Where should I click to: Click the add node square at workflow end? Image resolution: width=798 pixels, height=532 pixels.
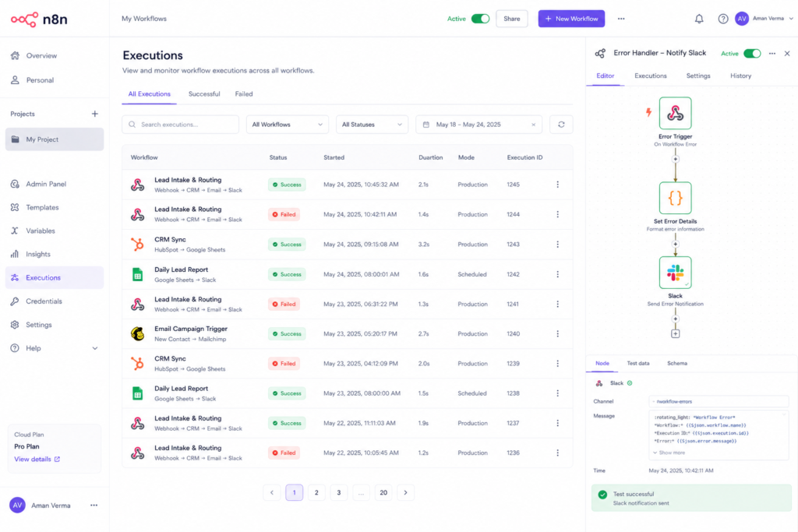pos(675,333)
